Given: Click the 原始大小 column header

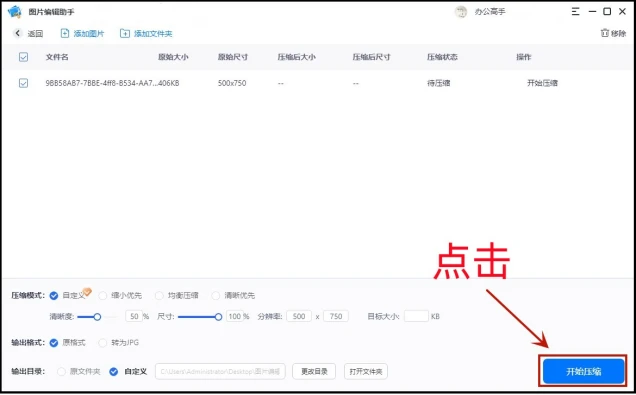Looking at the screenshot, I should [173, 57].
